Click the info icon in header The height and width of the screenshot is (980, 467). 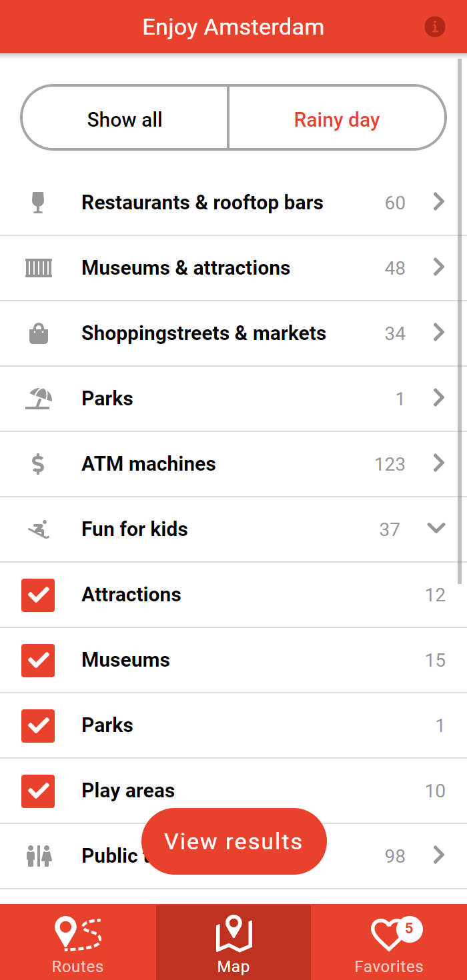(435, 27)
